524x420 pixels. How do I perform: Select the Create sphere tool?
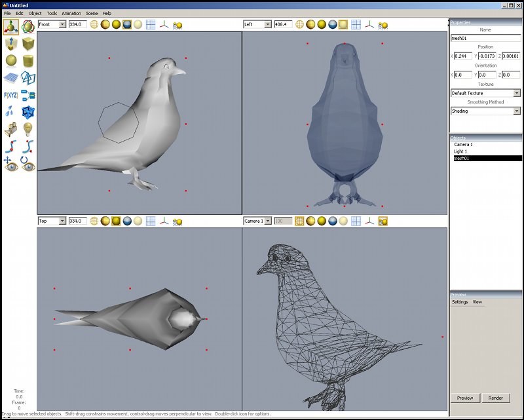(x=10, y=61)
